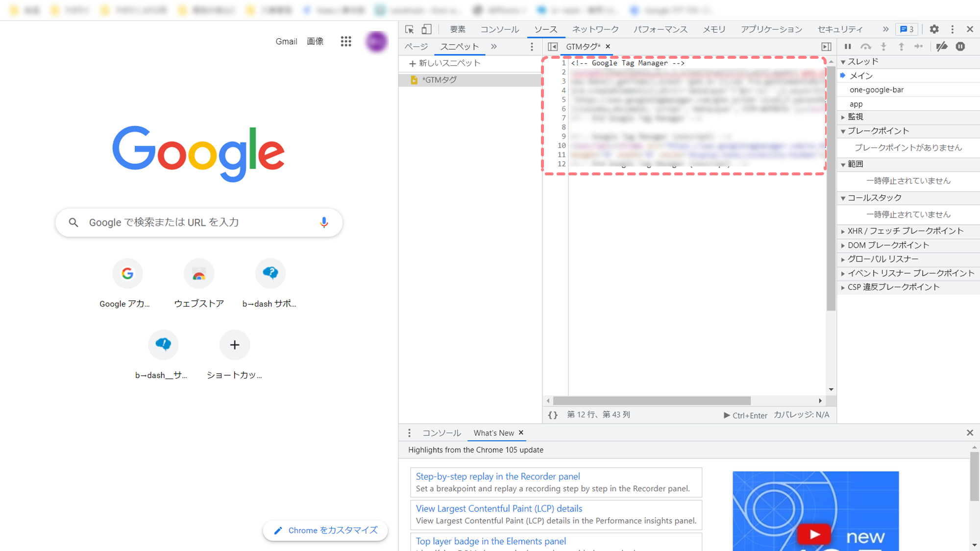The width and height of the screenshot is (980, 551).
Task: Switch to the ネットワーク tab
Action: 595,29
